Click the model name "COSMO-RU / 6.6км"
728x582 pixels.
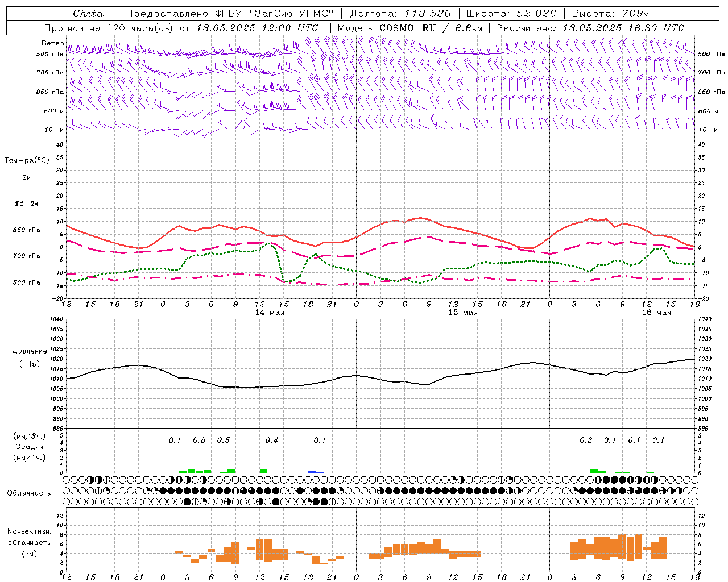pos(431,27)
